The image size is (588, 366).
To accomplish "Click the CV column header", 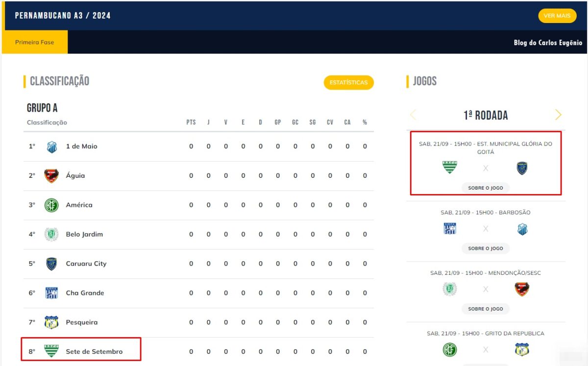I will point(330,122).
